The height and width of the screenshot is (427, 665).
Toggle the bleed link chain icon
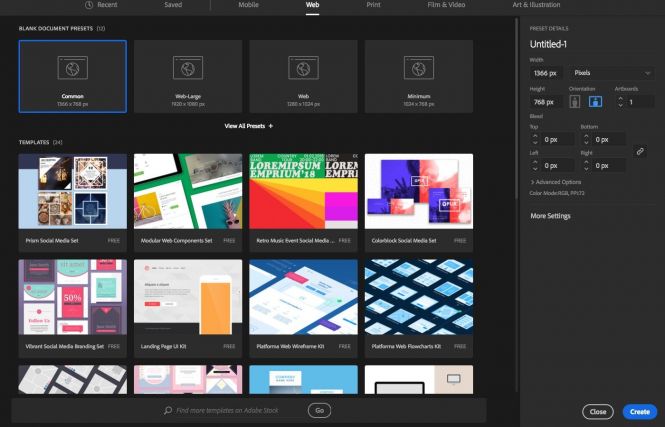pos(640,151)
